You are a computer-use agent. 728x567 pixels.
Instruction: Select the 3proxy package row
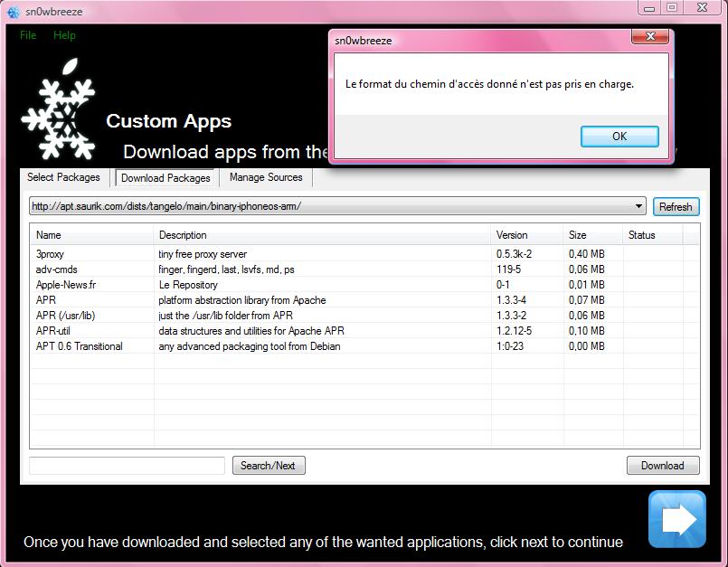[x=364, y=254]
